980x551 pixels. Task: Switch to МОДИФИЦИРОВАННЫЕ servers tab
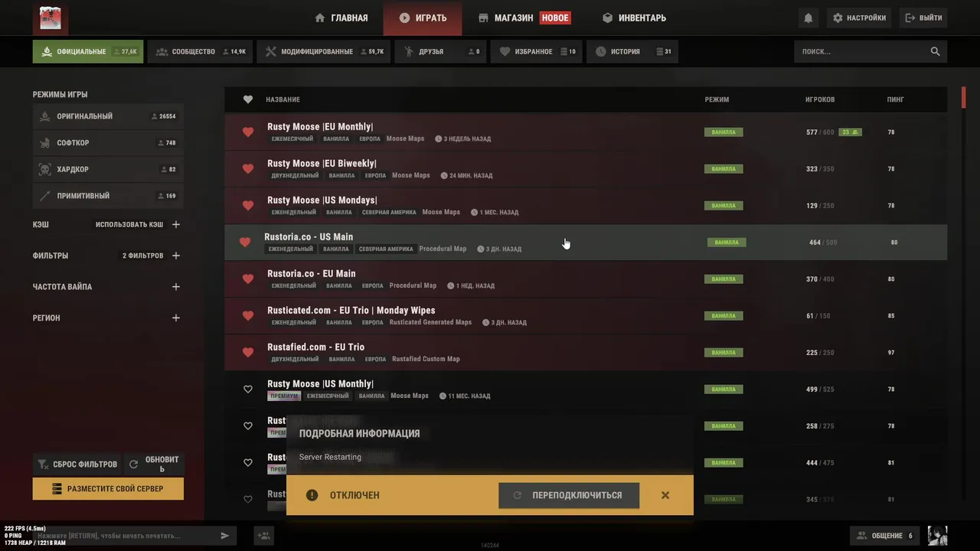point(323,51)
